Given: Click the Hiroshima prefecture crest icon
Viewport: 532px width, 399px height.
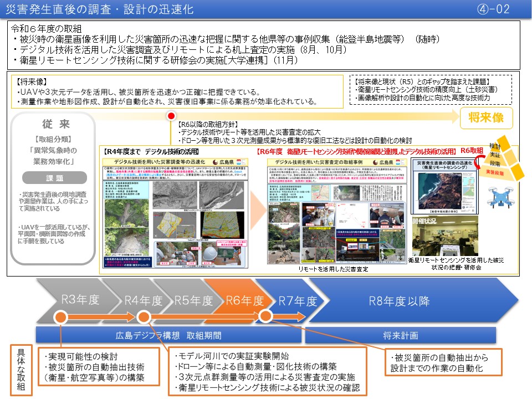Looking at the screenshot, I should pos(215,162).
